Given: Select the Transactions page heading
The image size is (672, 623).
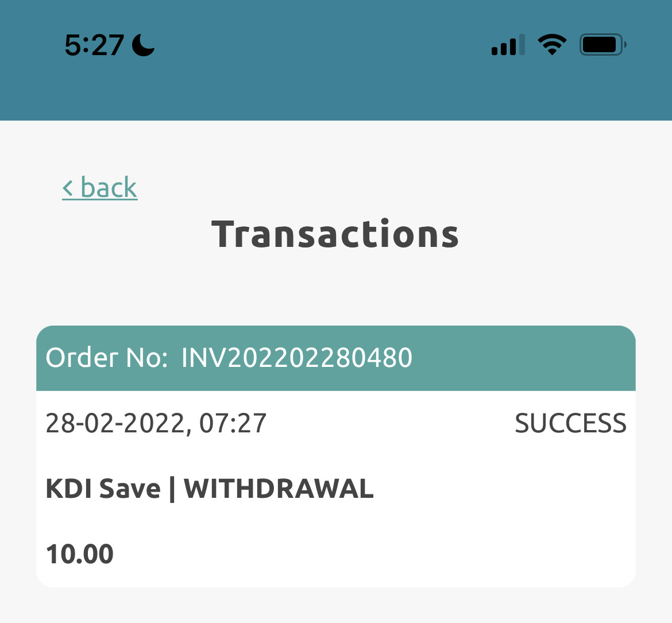Looking at the screenshot, I should pyautogui.click(x=335, y=234).
